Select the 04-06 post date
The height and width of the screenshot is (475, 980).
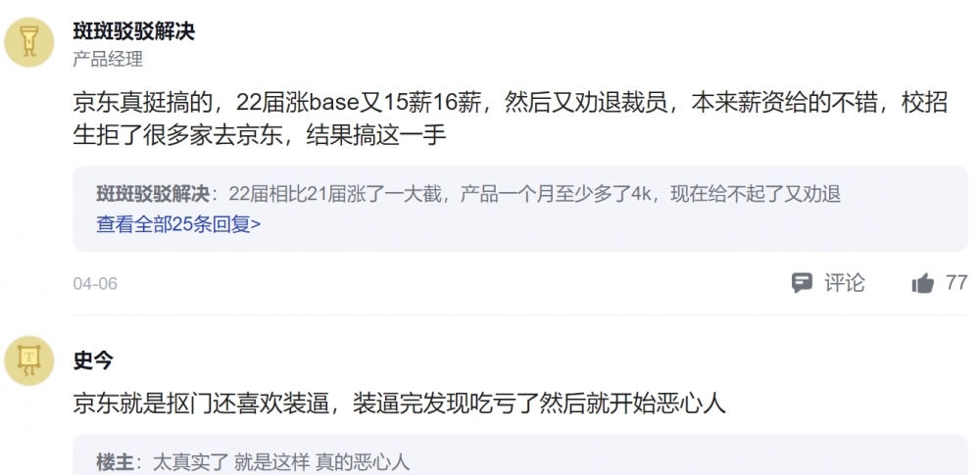tap(95, 284)
